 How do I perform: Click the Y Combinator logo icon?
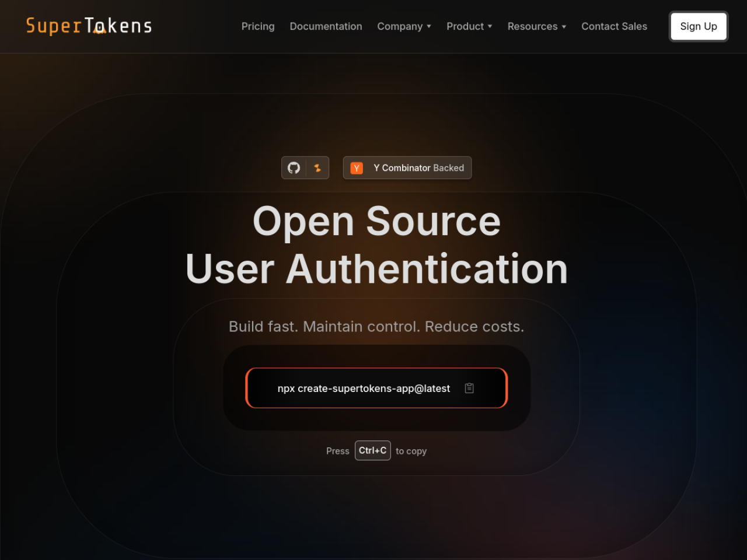(357, 168)
